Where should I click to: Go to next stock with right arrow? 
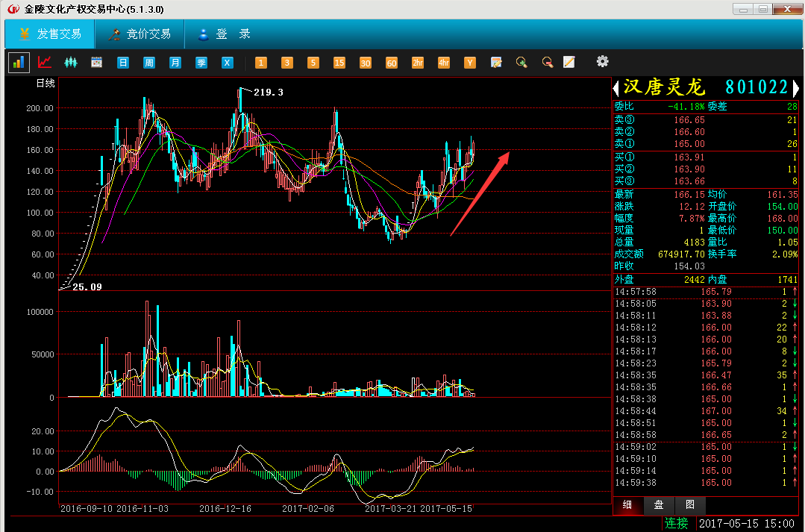point(795,87)
